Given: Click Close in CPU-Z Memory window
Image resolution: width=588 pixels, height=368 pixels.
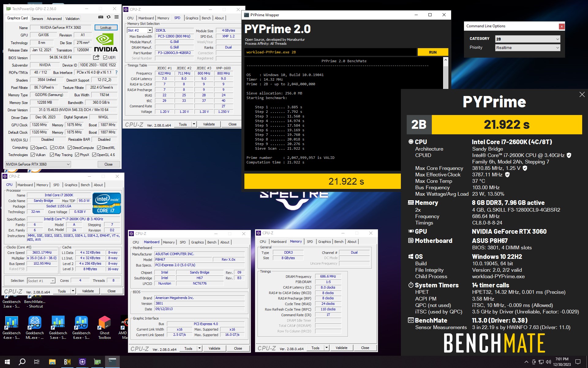Looking at the screenshot, I should click(x=365, y=348).
